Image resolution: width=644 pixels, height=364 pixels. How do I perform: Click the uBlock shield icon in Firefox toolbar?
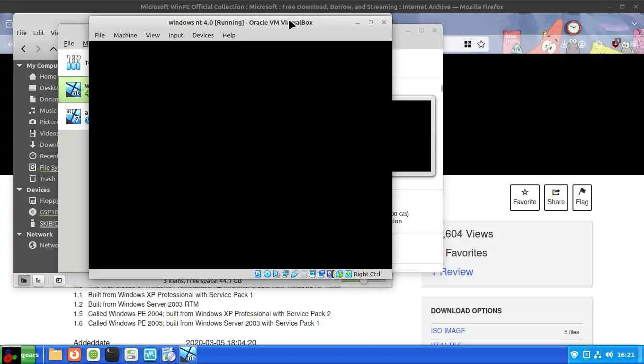point(616,44)
